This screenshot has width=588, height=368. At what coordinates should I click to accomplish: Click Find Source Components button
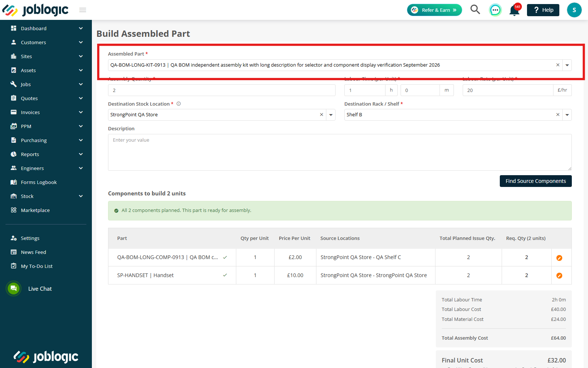pyautogui.click(x=535, y=181)
